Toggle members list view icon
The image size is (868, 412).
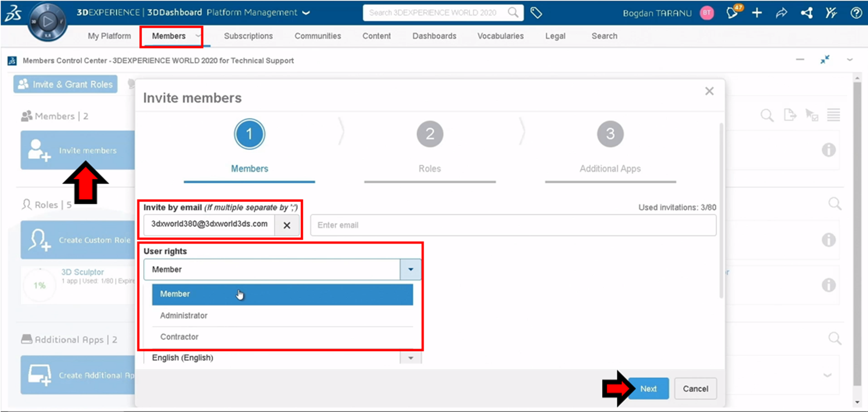pos(833,115)
